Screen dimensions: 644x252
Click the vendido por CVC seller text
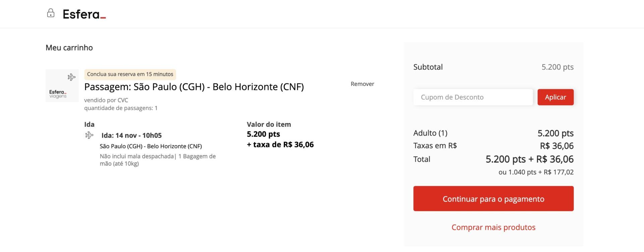(106, 100)
